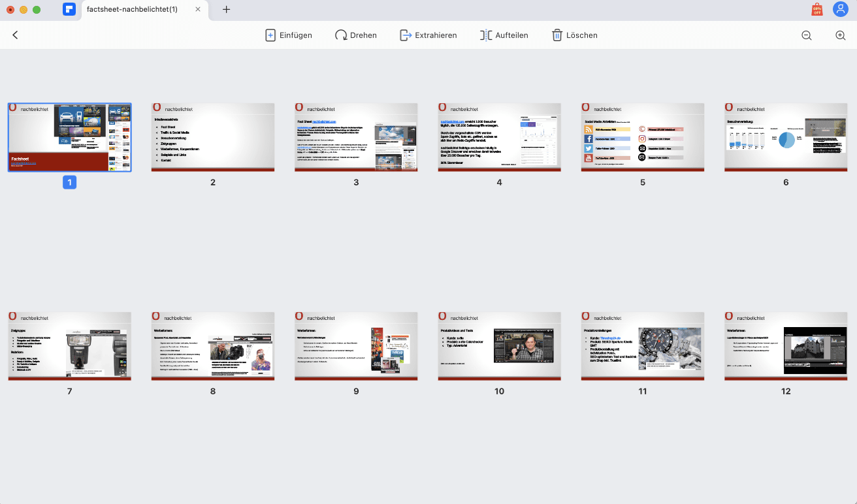The height and width of the screenshot is (504, 857).
Task: Open the user profile avatar
Action: tap(840, 9)
